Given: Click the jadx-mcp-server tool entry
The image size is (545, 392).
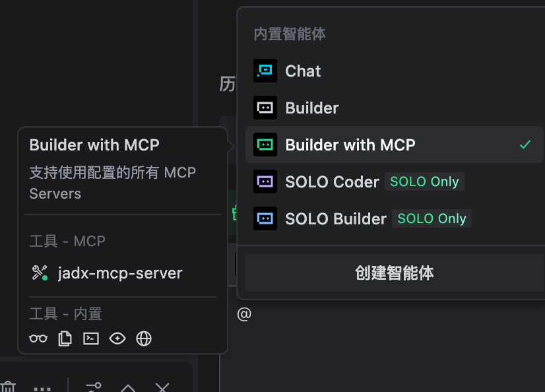Looking at the screenshot, I should click(119, 273).
